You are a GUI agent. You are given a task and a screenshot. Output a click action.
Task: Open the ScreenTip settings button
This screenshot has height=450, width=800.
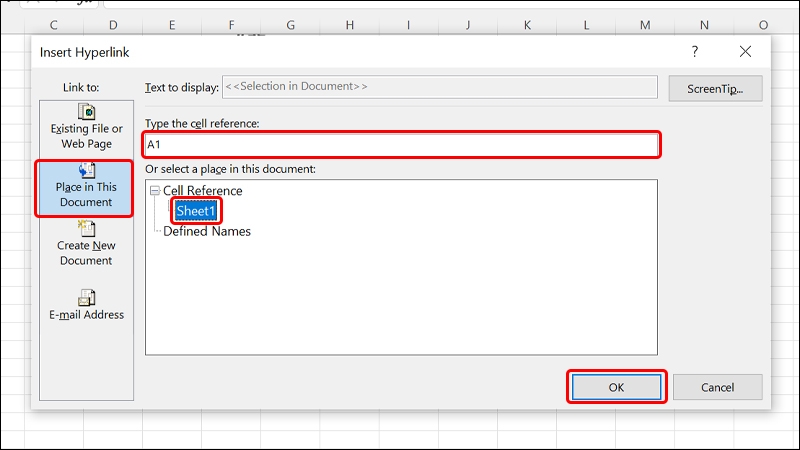pos(715,89)
